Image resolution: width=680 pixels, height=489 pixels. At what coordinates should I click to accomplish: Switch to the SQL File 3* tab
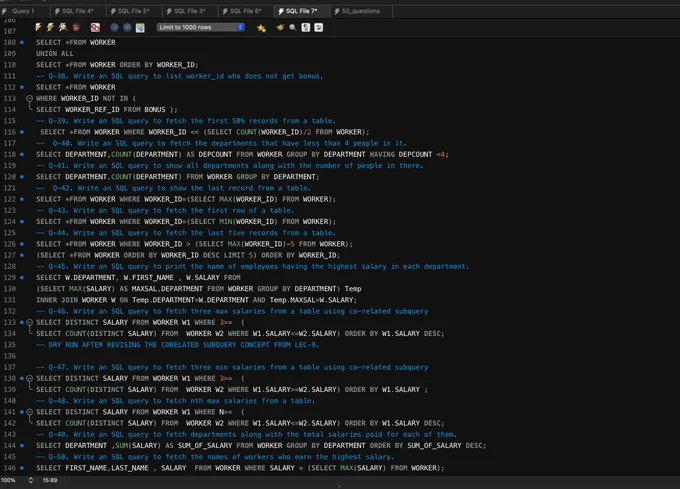click(190, 11)
